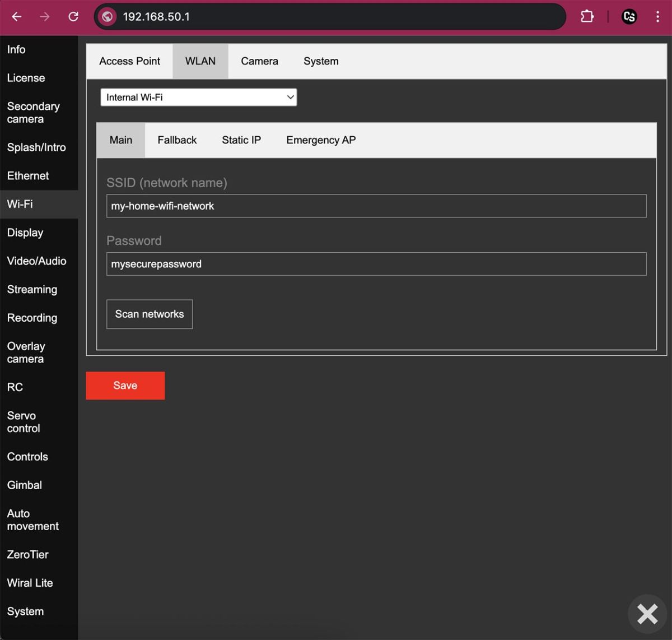672x640 pixels.
Task: Switch to the Fallback tab
Action: click(177, 140)
